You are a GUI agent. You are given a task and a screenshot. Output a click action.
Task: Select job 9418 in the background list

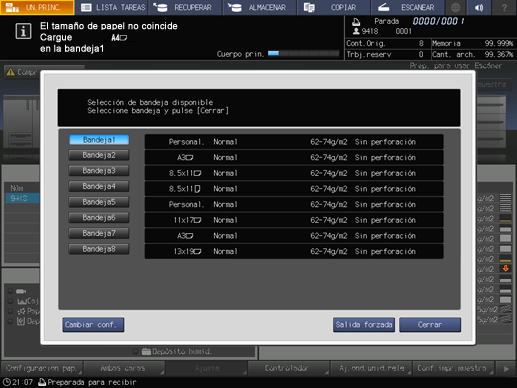(x=22, y=198)
